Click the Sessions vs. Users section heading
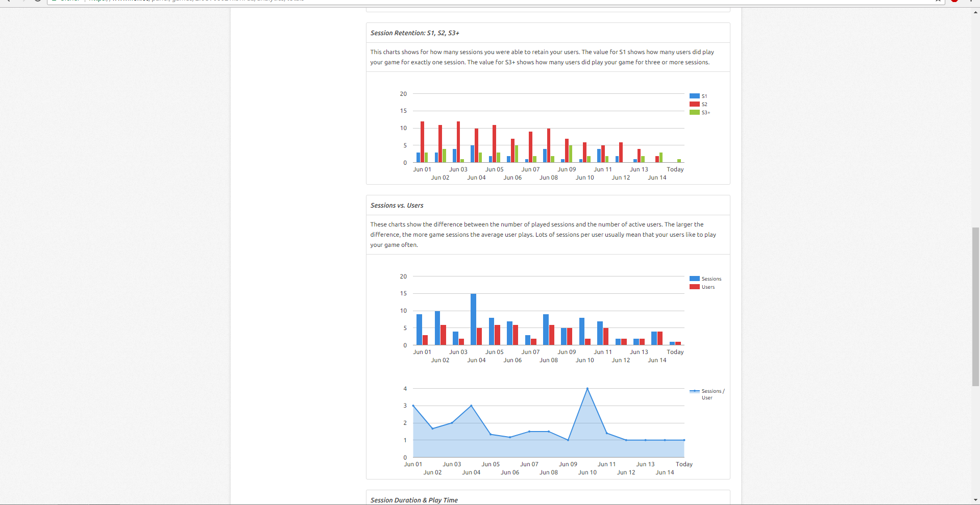 (x=397, y=206)
